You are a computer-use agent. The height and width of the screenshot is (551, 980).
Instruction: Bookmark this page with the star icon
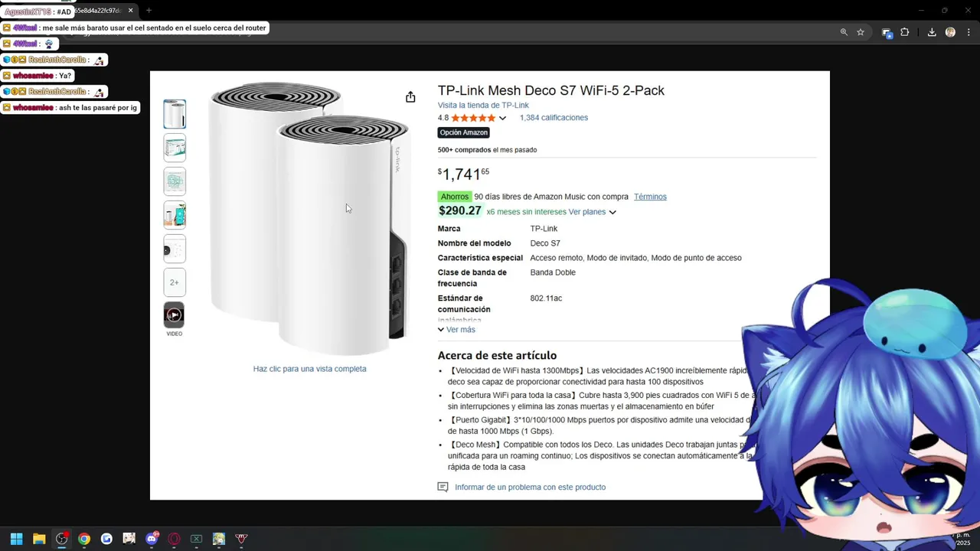point(861,32)
